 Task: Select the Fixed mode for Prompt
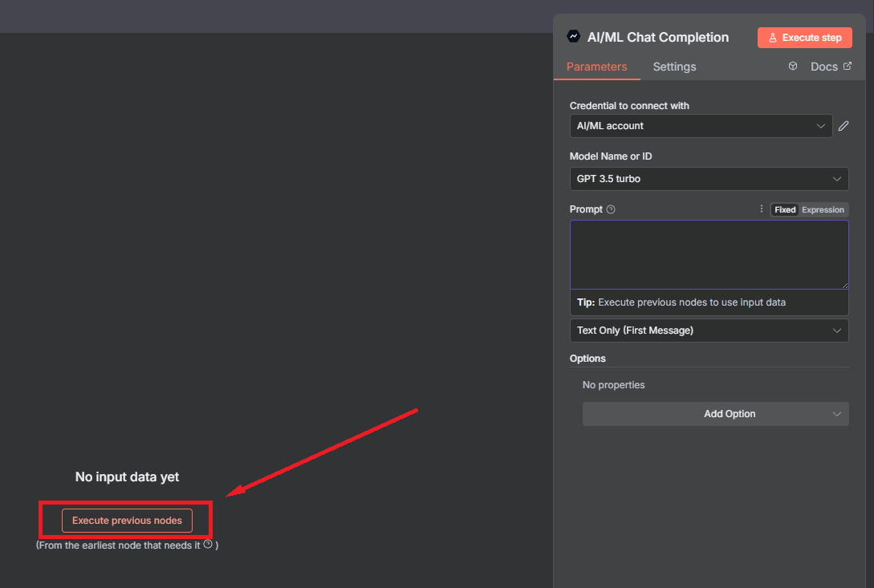click(785, 210)
